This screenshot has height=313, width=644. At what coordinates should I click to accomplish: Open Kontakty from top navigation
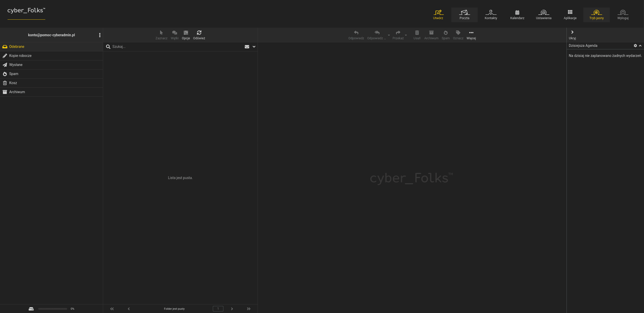(x=491, y=15)
